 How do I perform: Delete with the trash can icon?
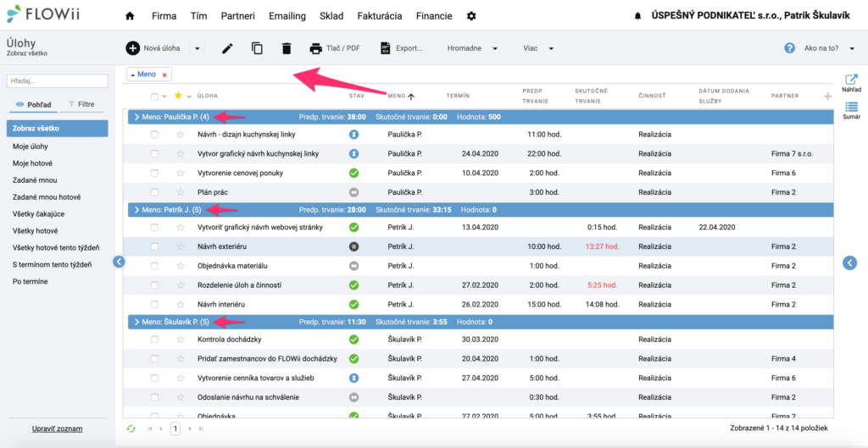coord(287,48)
